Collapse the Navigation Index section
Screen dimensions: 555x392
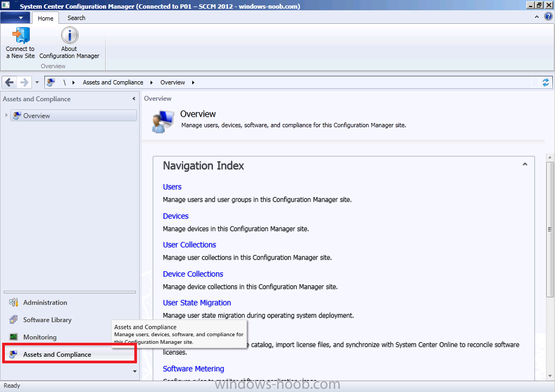pos(525,164)
